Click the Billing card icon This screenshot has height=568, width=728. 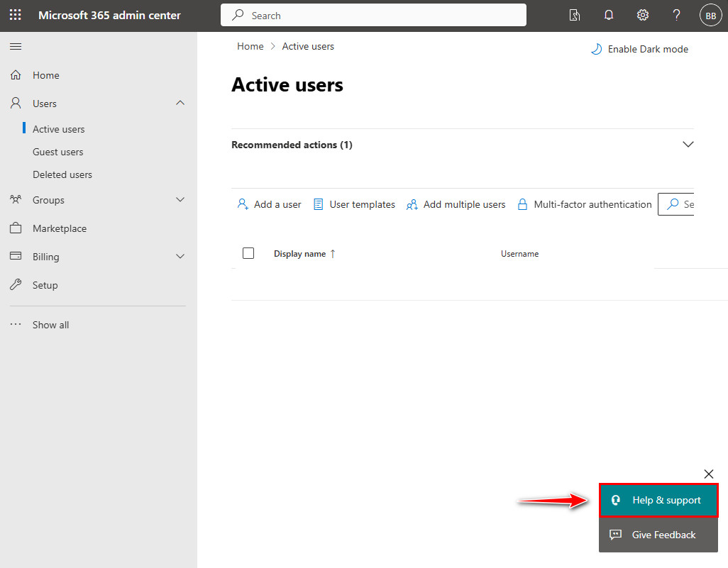16,256
